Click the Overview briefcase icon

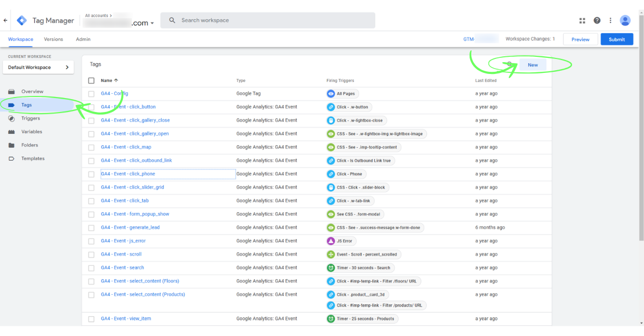(11, 92)
